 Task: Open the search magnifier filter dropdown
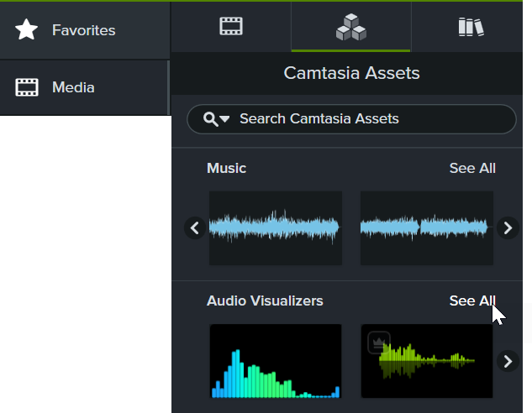[x=216, y=119]
